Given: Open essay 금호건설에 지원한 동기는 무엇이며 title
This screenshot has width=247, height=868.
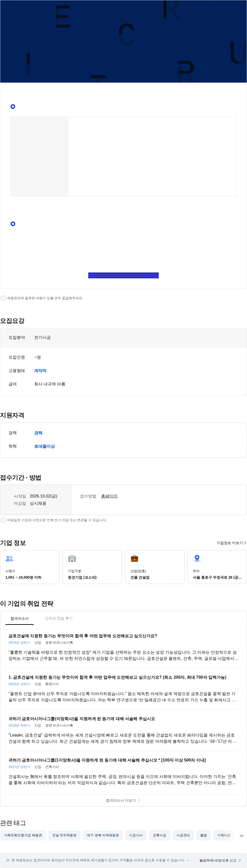Looking at the screenshot, I should point(83,636).
